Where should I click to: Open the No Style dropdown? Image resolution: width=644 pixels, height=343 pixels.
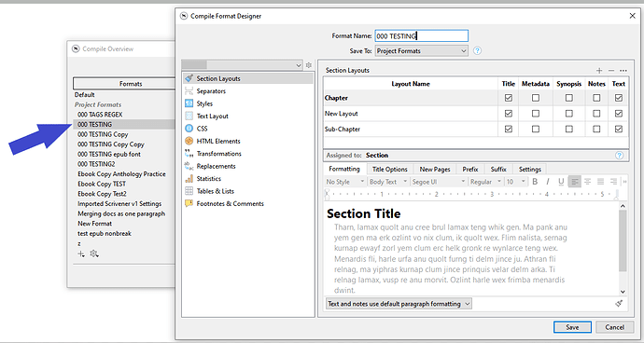pos(345,182)
